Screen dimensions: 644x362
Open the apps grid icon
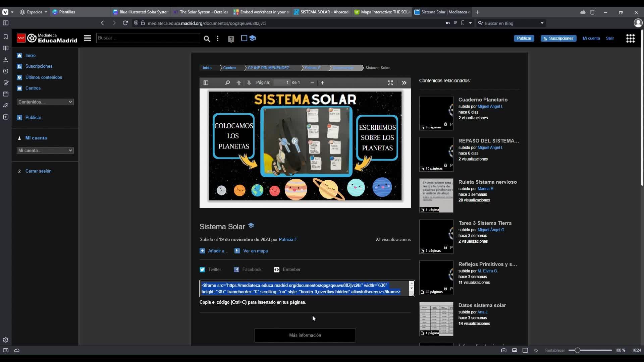[x=630, y=39]
